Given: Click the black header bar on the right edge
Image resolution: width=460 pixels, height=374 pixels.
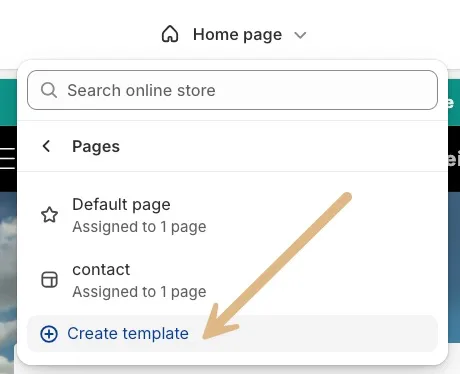Looking at the screenshot, I should [454, 159].
